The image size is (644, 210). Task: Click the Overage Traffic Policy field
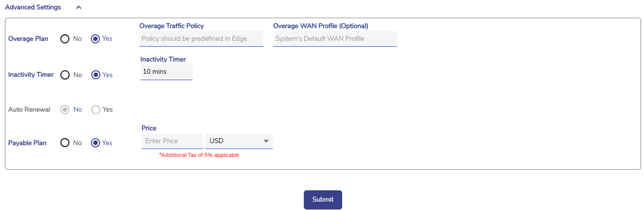[201, 39]
